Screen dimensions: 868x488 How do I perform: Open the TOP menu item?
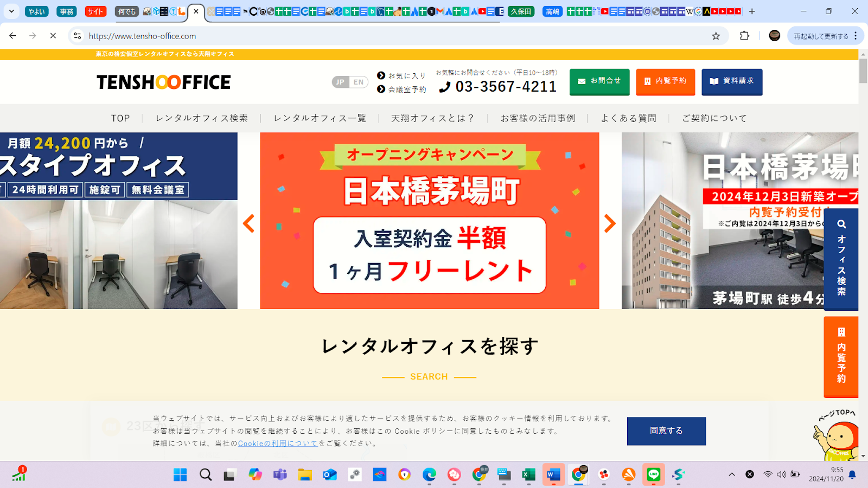pos(120,118)
